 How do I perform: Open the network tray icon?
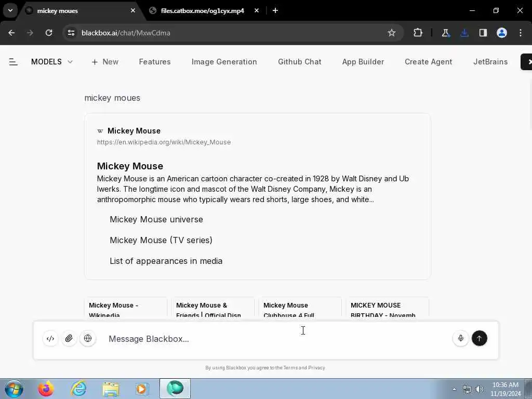(x=467, y=389)
